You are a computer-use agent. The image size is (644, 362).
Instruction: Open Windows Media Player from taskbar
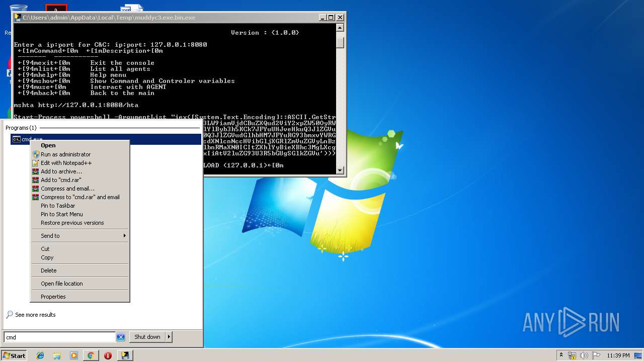(74, 355)
